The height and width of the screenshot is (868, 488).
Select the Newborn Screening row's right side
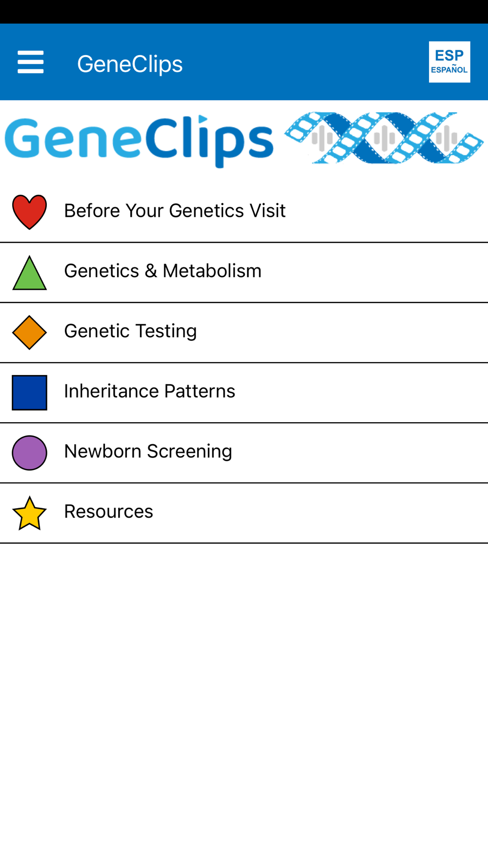tap(360, 453)
